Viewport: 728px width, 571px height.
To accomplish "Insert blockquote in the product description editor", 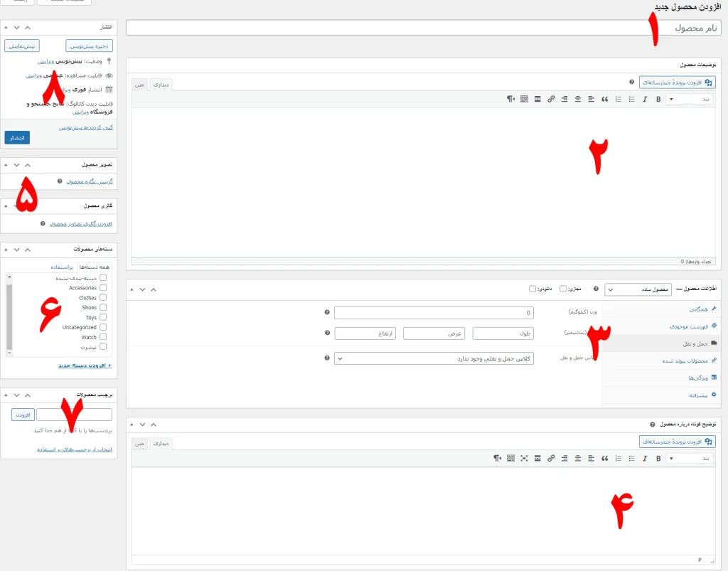I will (x=605, y=99).
